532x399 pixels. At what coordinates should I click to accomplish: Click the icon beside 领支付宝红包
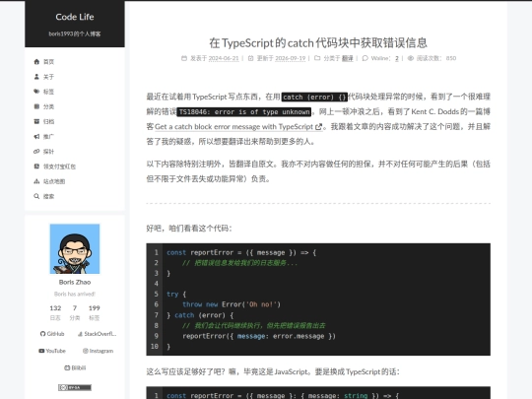pyautogui.click(x=36, y=166)
